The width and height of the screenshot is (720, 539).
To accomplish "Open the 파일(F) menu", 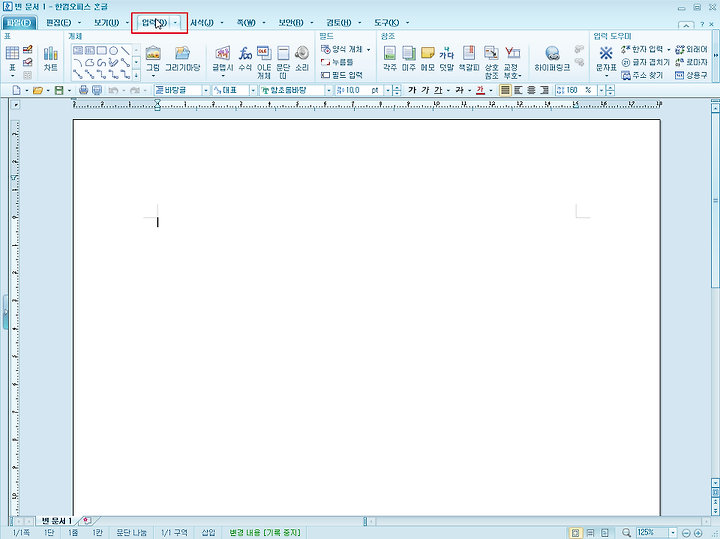I will click(19, 22).
